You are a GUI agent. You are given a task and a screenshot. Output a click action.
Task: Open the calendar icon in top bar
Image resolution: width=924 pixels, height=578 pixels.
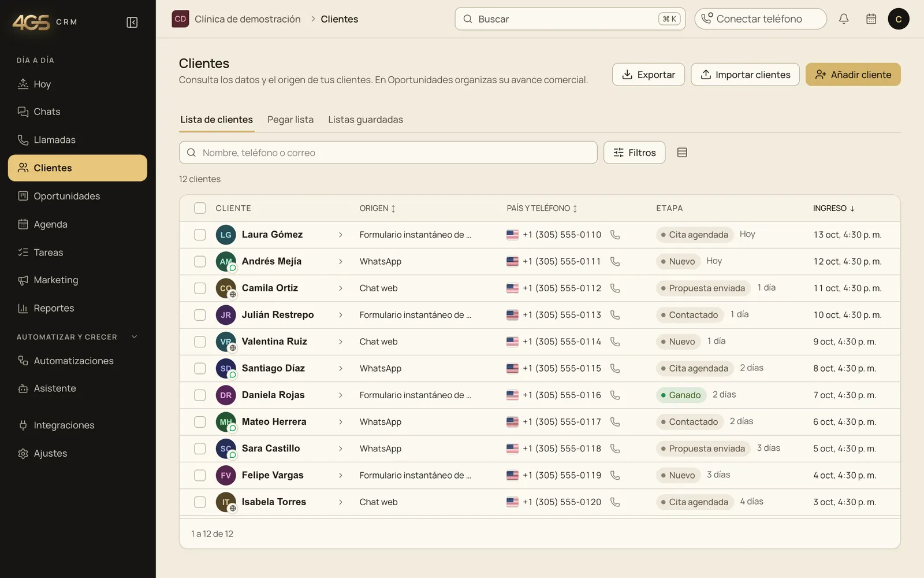coord(871,19)
